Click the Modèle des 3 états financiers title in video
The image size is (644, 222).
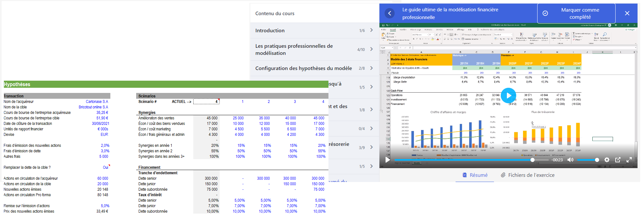click(409, 59)
